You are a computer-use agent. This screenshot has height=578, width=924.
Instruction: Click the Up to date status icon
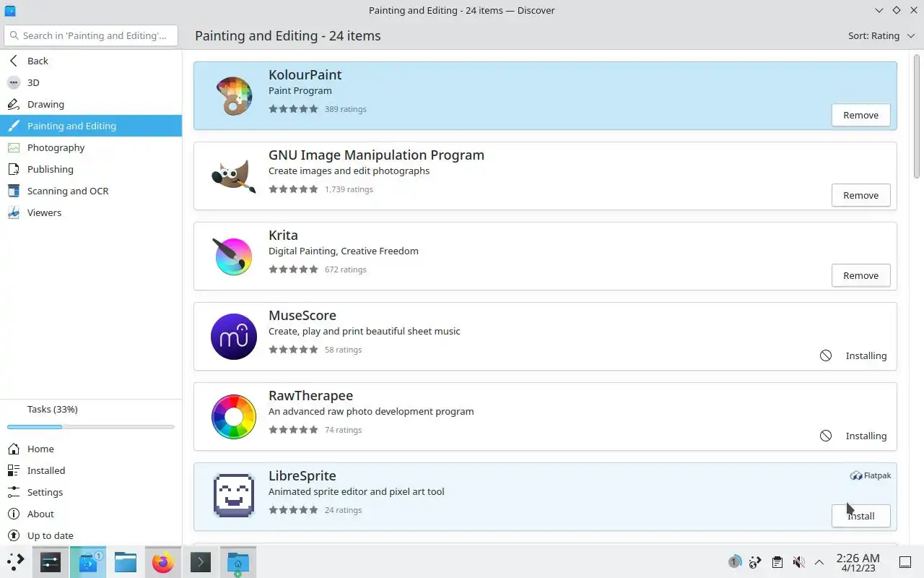pos(14,535)
